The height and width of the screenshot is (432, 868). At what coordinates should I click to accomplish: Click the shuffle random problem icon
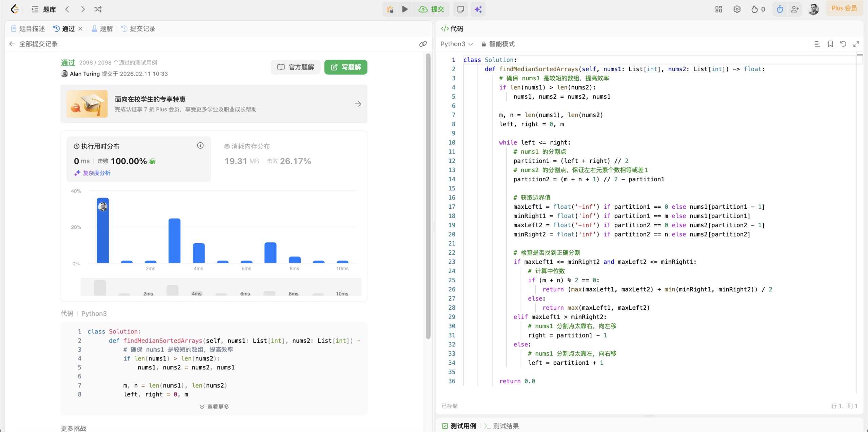pyautogui.click(x=98, y=9)
